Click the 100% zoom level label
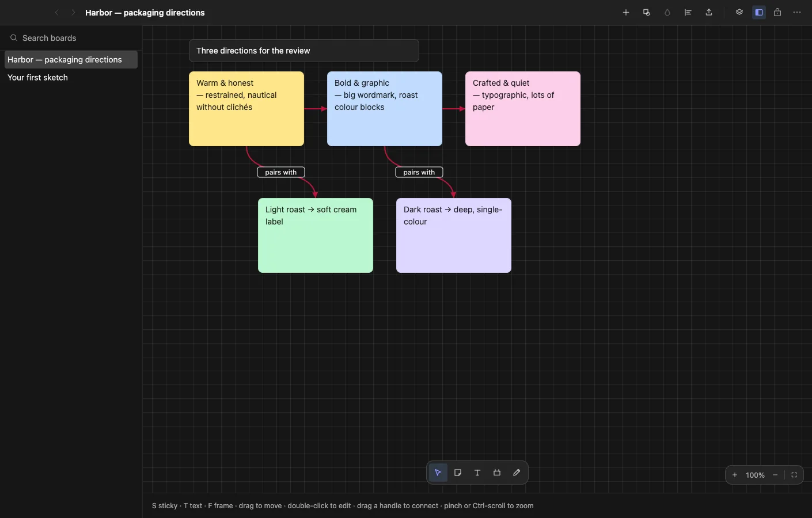Viewport: 812px width, 518px height. [x=755, y=475]
